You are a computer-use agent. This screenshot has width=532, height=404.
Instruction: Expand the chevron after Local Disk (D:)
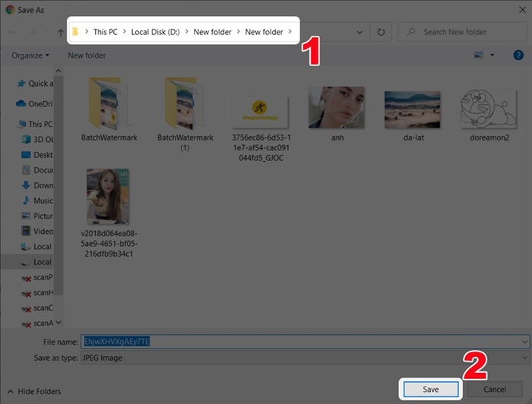point(187,32)
